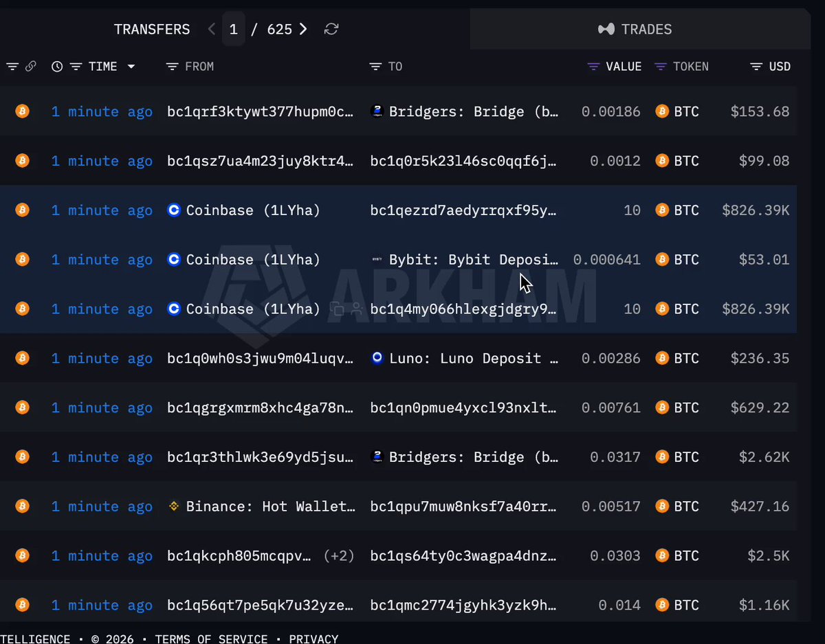The height and width of the screenshot is (644, 825).
Task: Open Bybit: Bybit Deposit address
Action: click(x=474, y=260)
